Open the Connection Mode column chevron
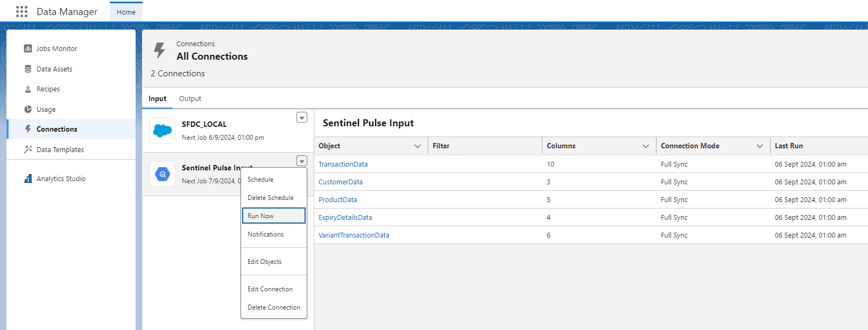Image resolution: width=868 pixels, height=330 pixels. click(x=760, y=146)
